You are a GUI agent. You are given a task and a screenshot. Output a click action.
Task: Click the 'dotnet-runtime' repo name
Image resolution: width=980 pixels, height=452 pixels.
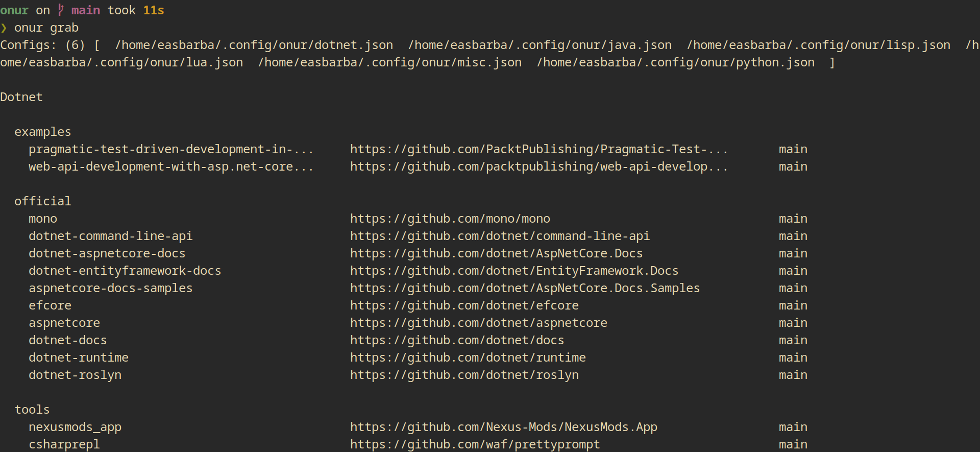[79, 358]
